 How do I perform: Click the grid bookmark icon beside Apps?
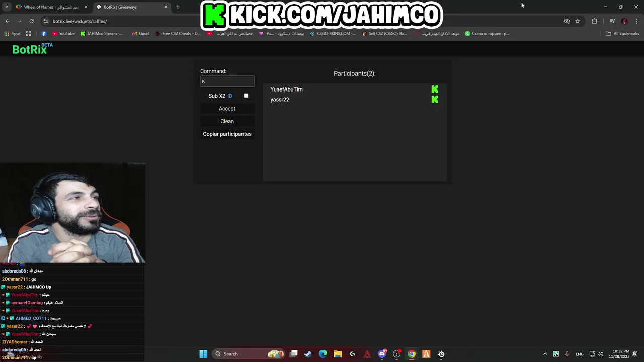(29, 34)
